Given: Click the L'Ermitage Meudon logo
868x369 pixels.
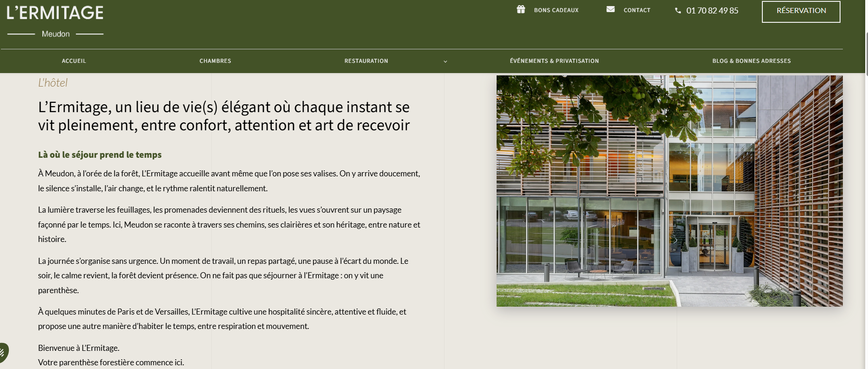Looking at the screenshot, I should click(55, 21).
